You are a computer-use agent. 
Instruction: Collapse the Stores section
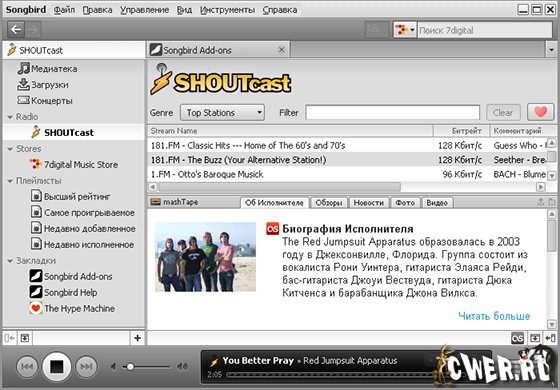click(10, 149)
